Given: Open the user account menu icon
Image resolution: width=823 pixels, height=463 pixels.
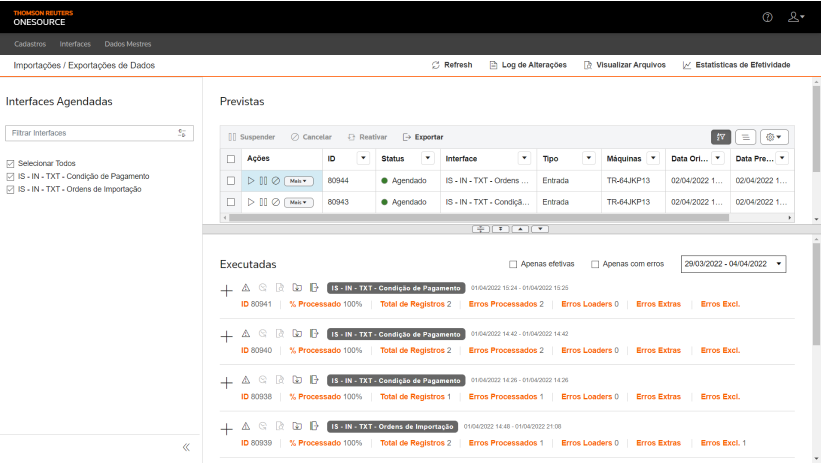Looking at the screenshot, I should point(796,17).
